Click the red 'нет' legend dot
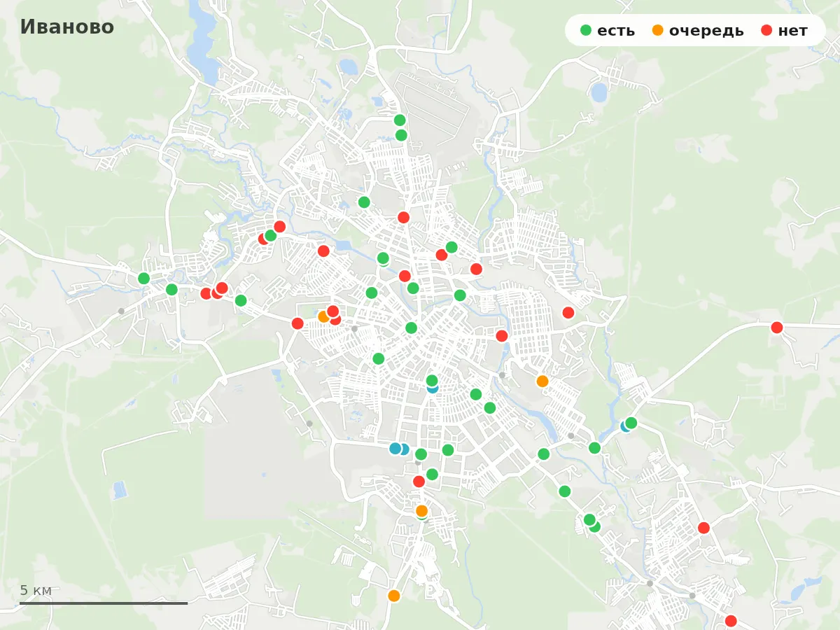The height and width of the screenshot is (630, 840). tap(766, 30)
